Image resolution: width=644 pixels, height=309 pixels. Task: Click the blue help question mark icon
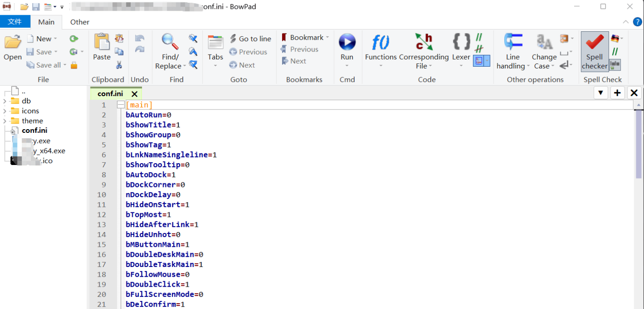tap(637, 22)
